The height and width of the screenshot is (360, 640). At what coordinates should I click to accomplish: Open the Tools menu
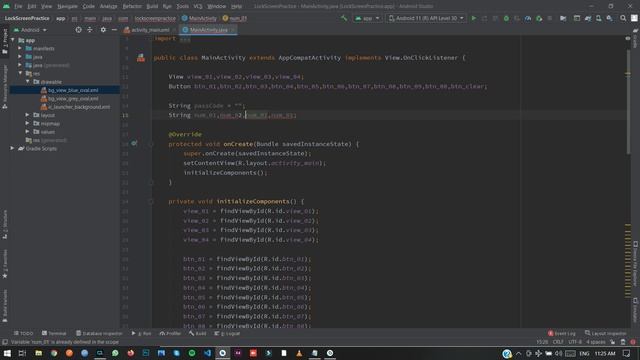(x=182, y=6)
